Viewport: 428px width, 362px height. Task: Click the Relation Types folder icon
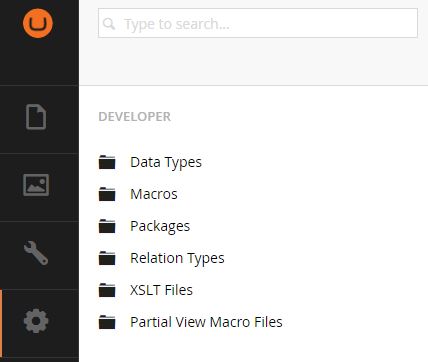pos(107,258)
